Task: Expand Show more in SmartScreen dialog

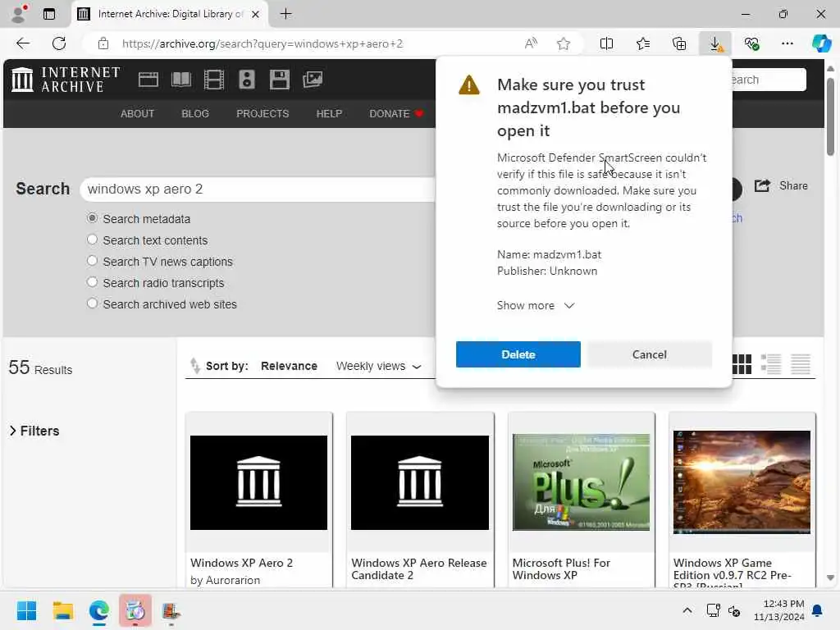Action: [x=536, y=305]
